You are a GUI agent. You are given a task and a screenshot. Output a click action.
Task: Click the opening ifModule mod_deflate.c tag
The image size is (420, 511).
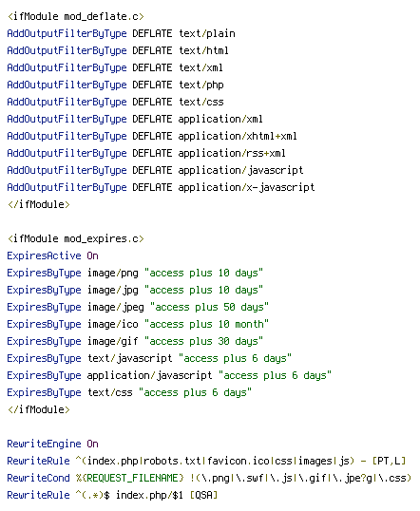[76, 16]
